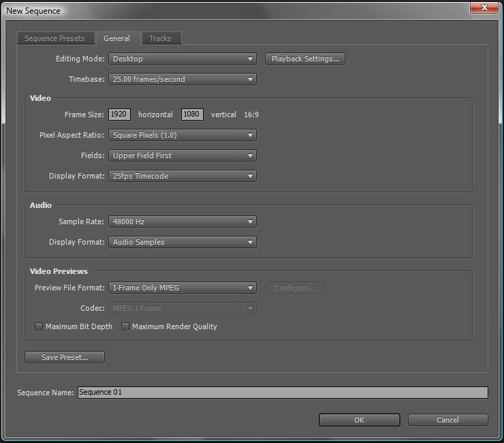The height and width of the screenshot is (443, 504).
Task: Toggle the Maximum Render Quality checkbox
Action: coord(125,327)
